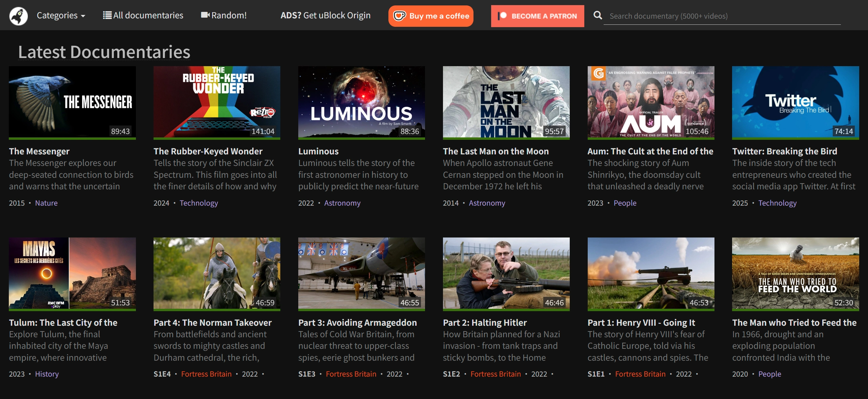Select Astronomy category under Last Man on Moon
Viewport: 868px width, 399px height.
click(x=487, y=203)
